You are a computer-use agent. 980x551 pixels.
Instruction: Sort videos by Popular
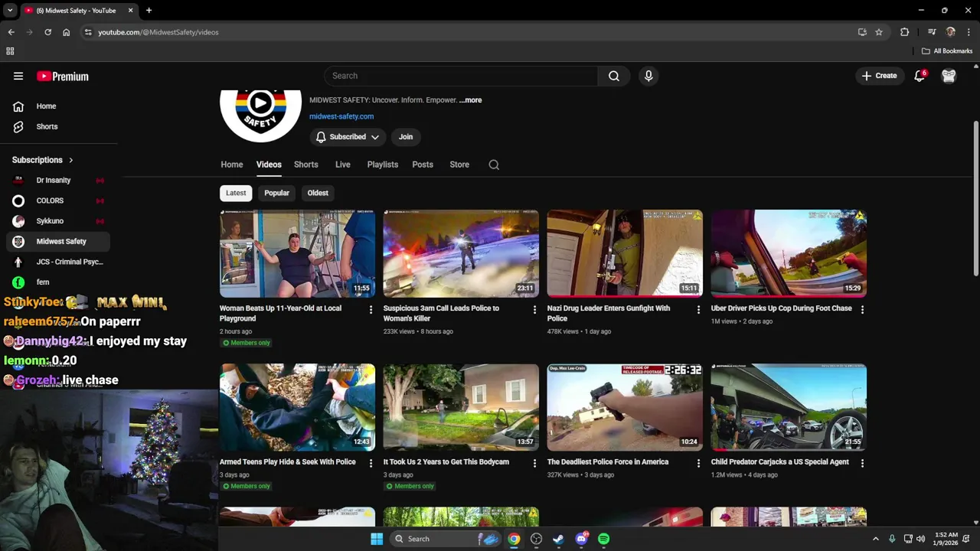276,193
